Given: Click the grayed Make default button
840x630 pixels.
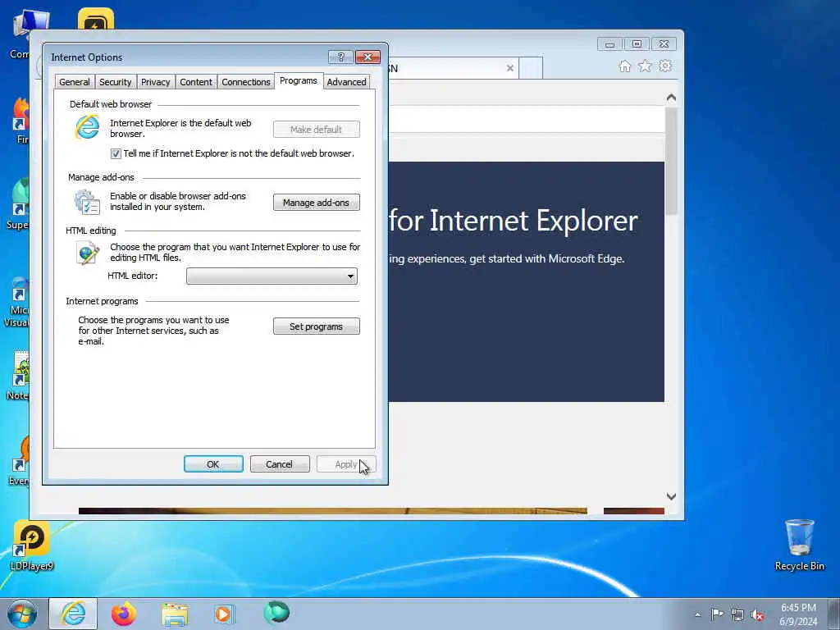Looking at the screenshot, I should pos(316,129).
